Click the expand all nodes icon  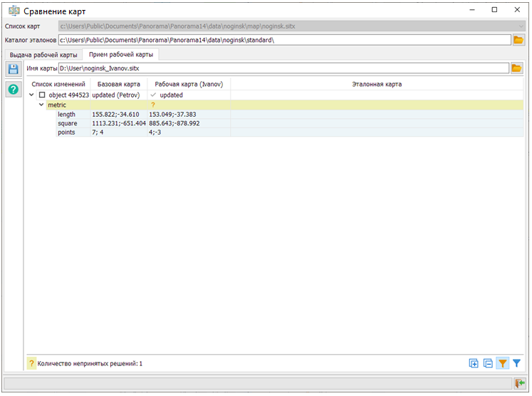point(474,363)
